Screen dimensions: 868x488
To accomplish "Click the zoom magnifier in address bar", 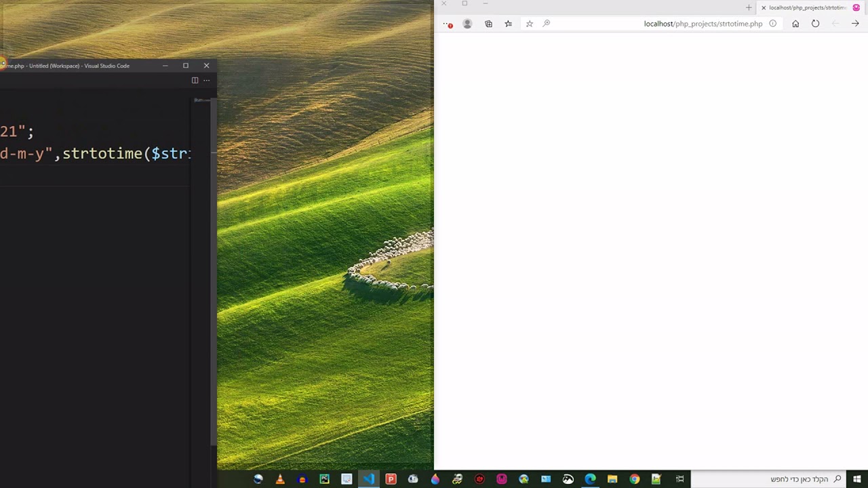I will click(547, 24).
